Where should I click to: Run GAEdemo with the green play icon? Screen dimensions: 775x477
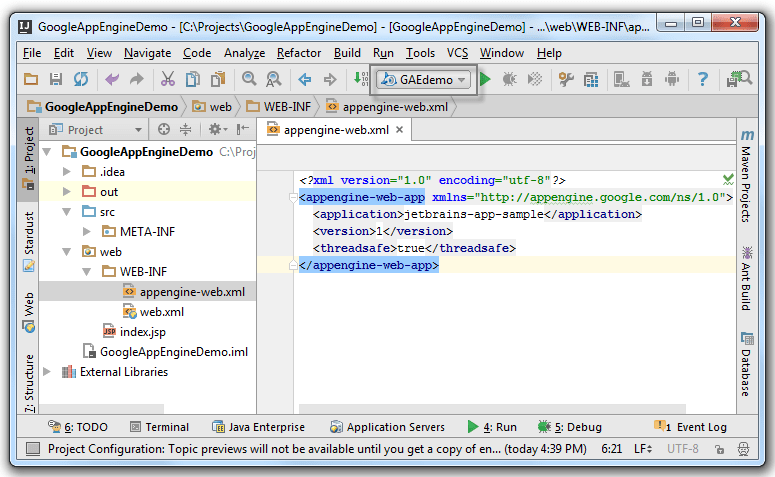point(485,79)
